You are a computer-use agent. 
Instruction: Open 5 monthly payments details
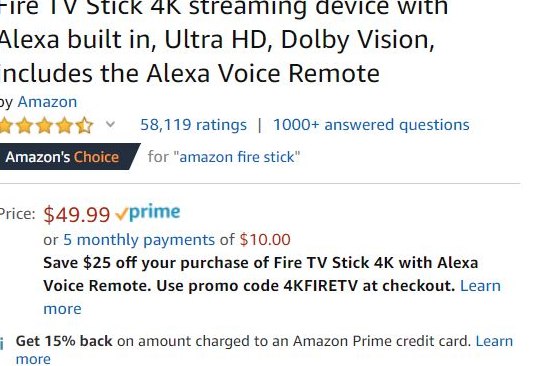[x=139, y=240]
